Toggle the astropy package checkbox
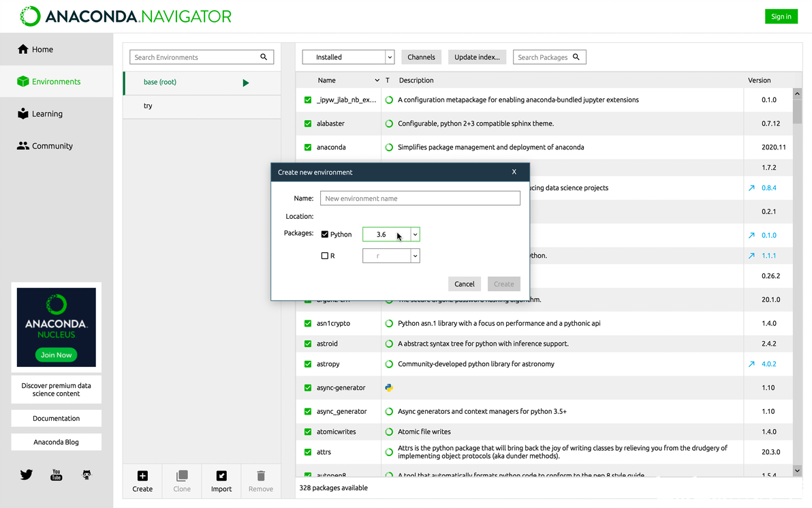 coord(308,364)
